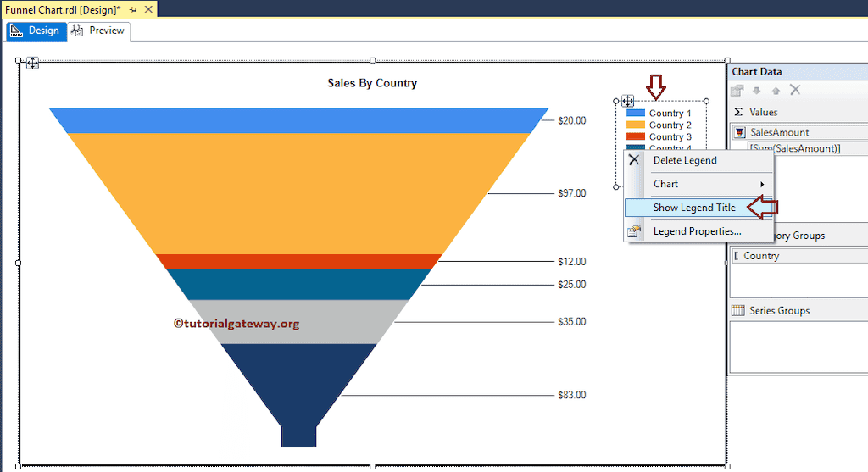Click the pin icon on Funnel Chart.rdl tab
This screenshot has height=472, width=868.
coord(133,8)
